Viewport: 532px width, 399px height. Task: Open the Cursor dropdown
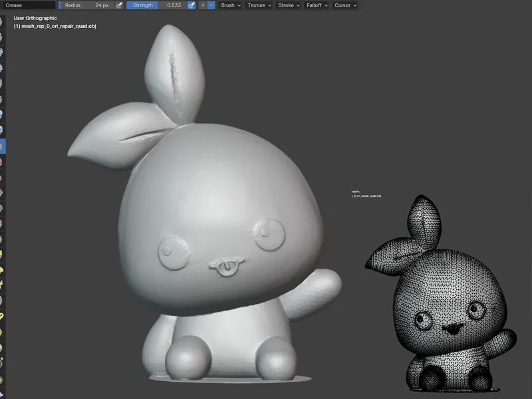345,5
